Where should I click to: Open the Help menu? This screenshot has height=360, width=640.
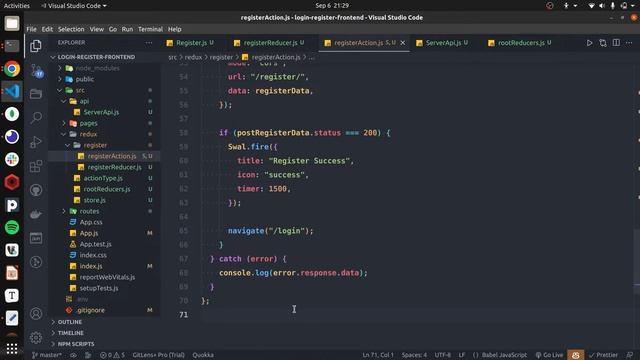pos(175,29)
